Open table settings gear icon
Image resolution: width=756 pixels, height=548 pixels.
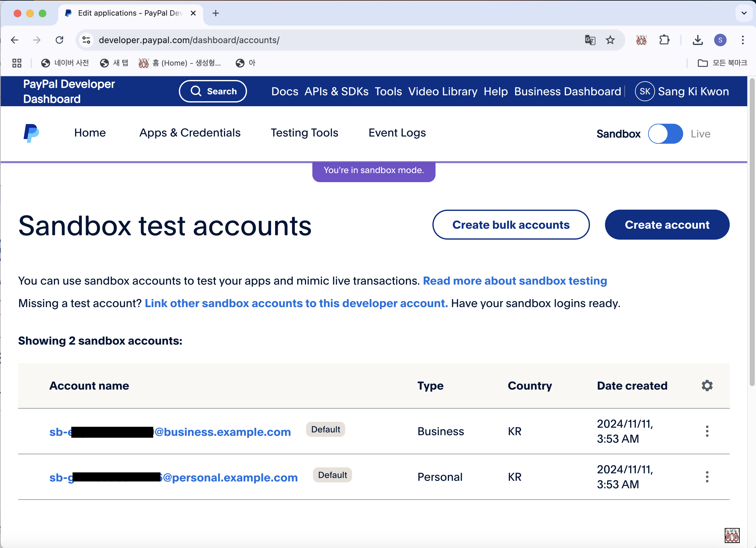(707, 386)
